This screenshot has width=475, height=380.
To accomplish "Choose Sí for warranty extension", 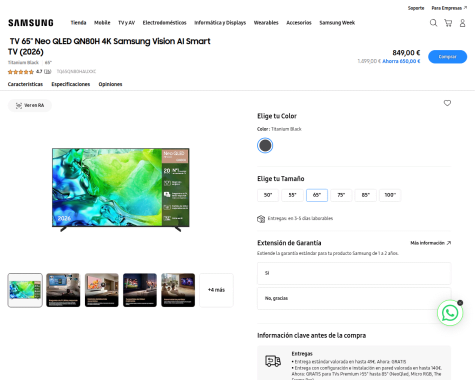I will [354, 273].
